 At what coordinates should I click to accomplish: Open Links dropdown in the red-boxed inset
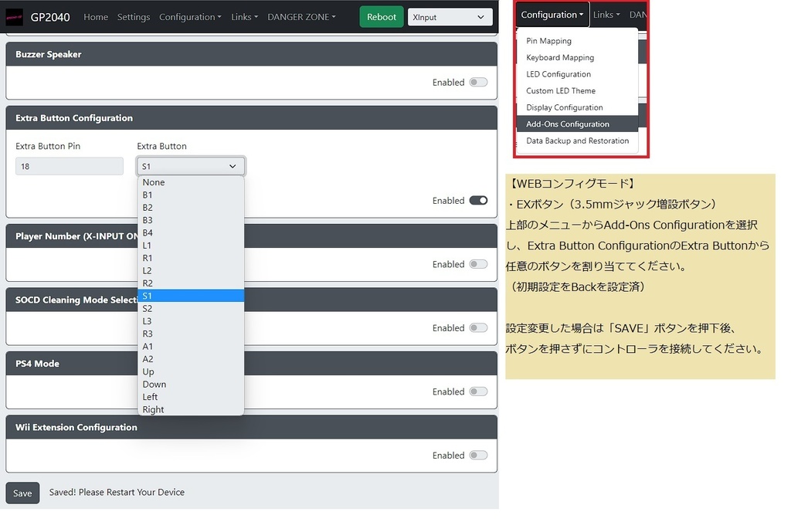[x=606, y=15]
